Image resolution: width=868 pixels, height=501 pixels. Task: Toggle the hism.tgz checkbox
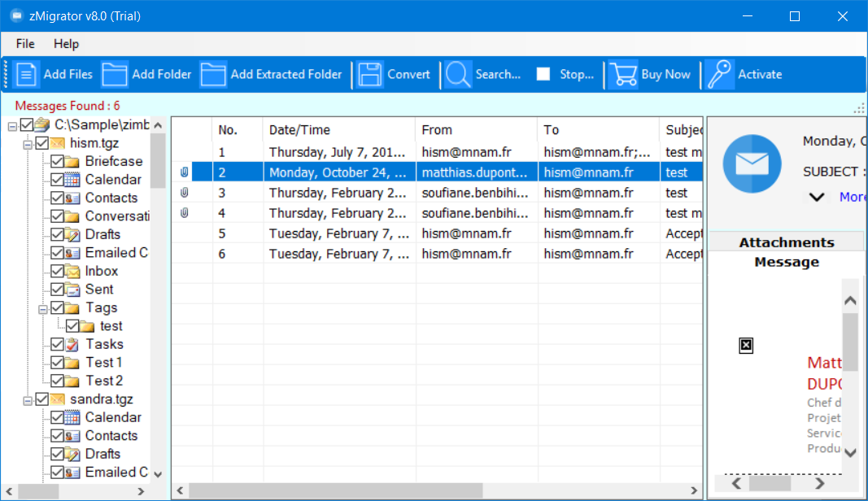coord(42,143)
